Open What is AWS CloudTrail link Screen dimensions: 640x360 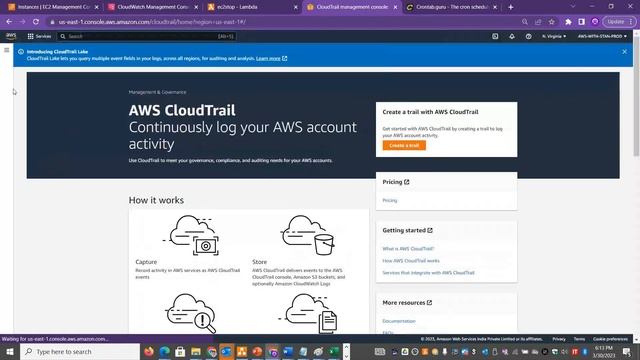coord(408,249)
